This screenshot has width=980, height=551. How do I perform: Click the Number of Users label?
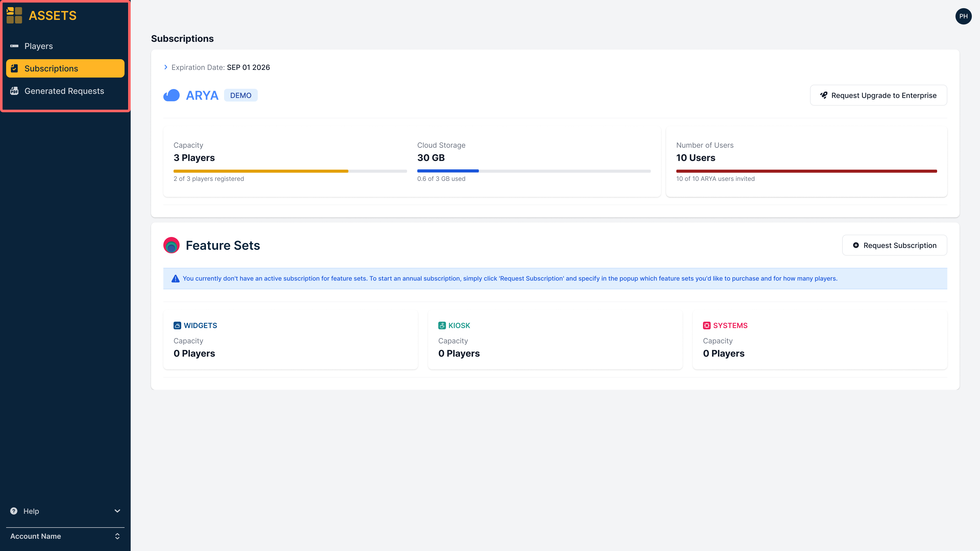coord(705,145)
